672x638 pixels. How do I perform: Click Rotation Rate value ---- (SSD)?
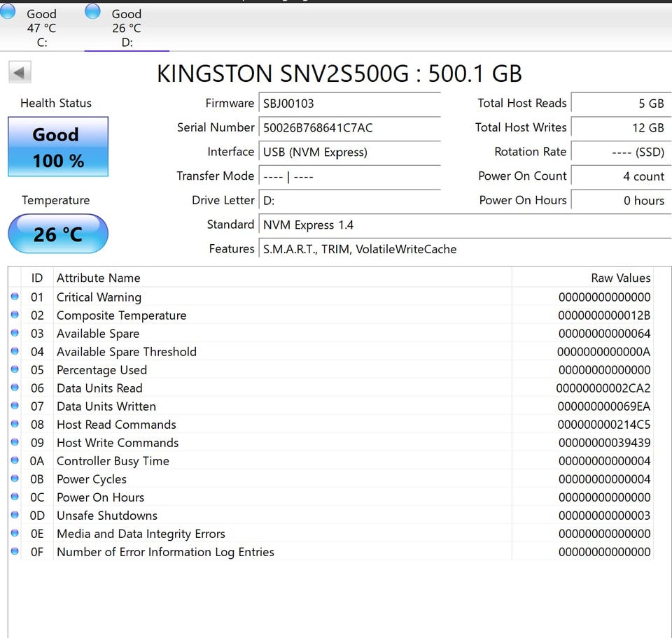pyautogui.click(x=621, y=152)
